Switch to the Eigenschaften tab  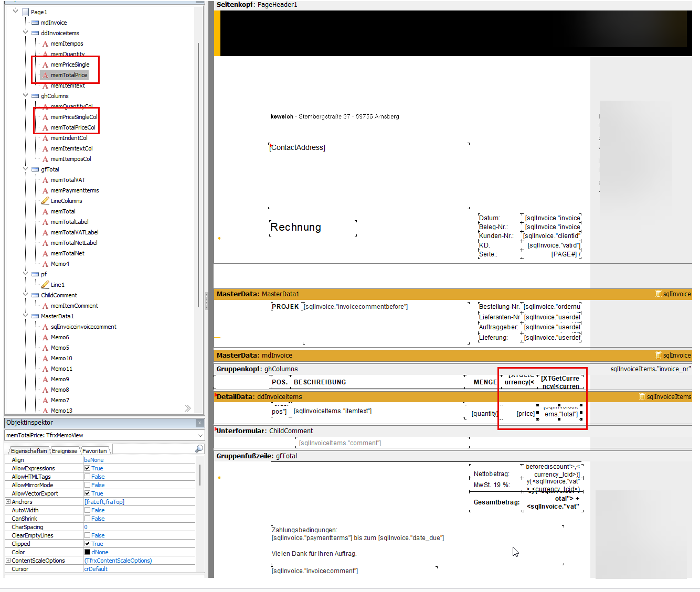[29, 451]
